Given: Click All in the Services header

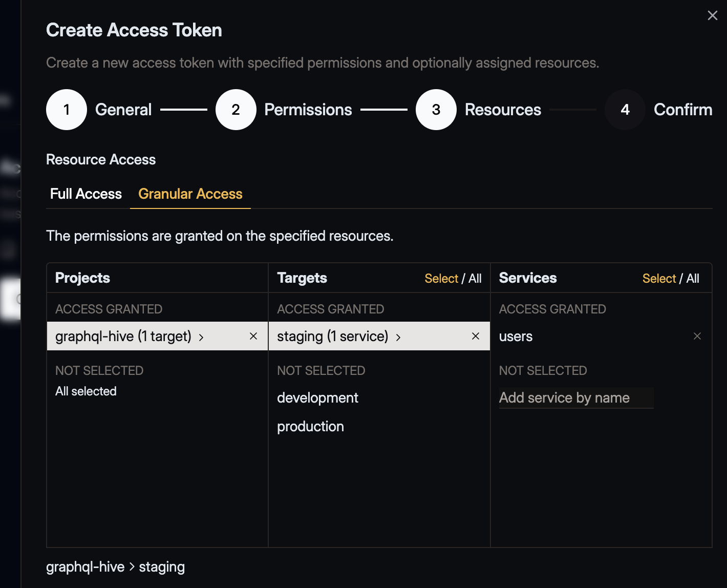Looking at the screenshot, I should tap(693, 278).
